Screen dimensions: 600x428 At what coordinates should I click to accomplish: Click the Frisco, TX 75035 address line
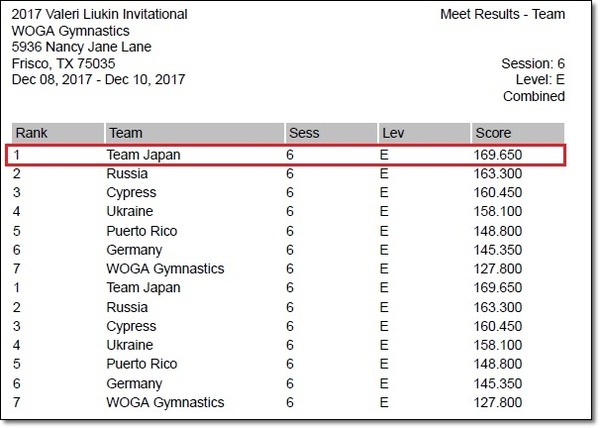(x=64, y=63)
